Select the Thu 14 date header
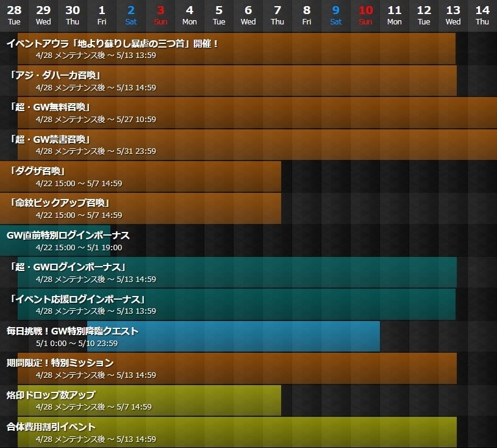 482,15
